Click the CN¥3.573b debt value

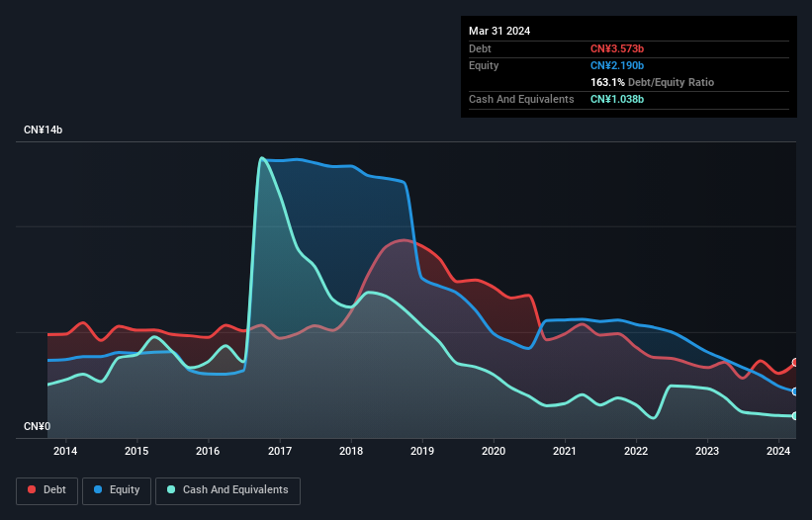click(x=617, y=48)
